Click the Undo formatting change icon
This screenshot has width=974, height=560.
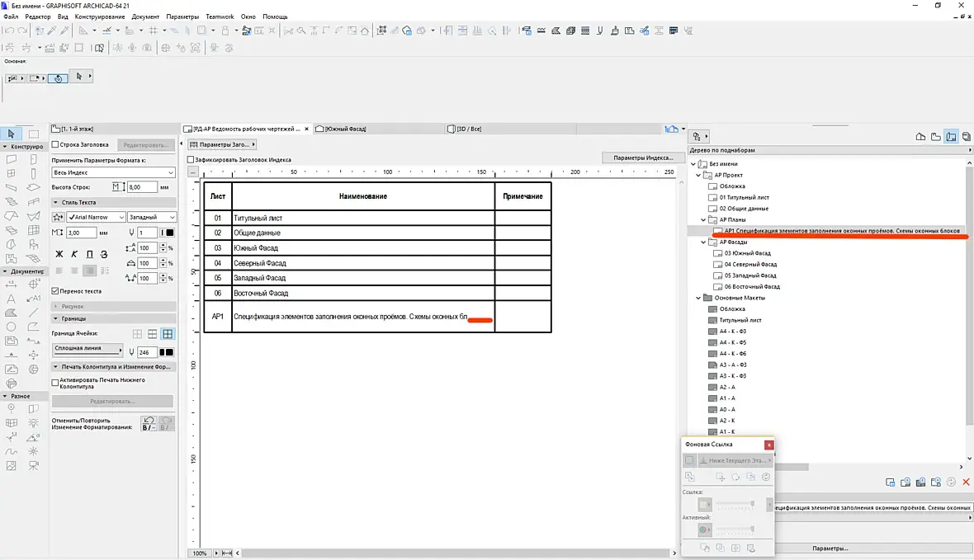click(x=149, y=422)
